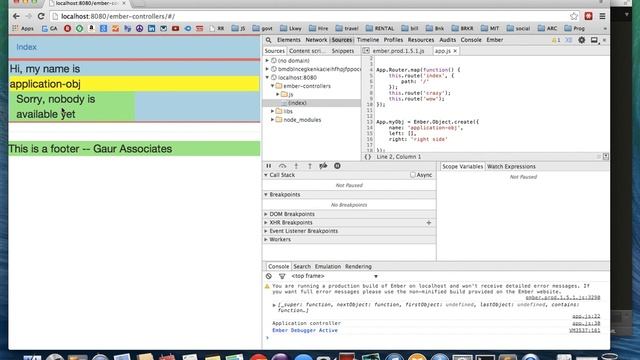Toggle pause on exceptions
The width and height of the screenshot is (640, 360).
(x=337, y=166)
